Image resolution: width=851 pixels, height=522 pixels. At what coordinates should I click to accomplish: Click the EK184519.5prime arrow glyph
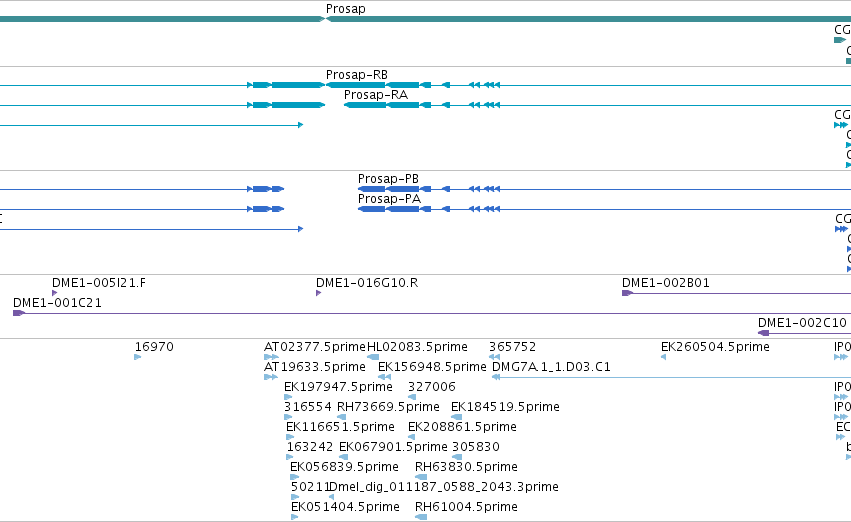pyautogui.click(x=456, y=417)
